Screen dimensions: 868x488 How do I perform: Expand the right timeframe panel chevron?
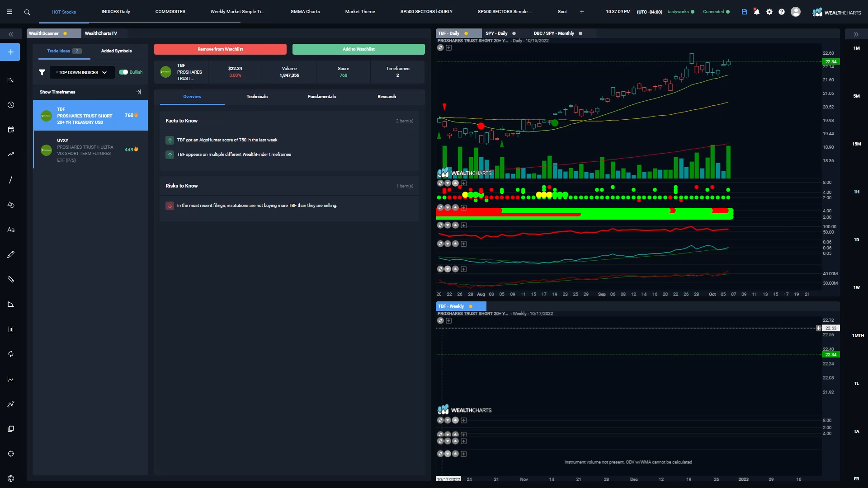pos(856,34)
